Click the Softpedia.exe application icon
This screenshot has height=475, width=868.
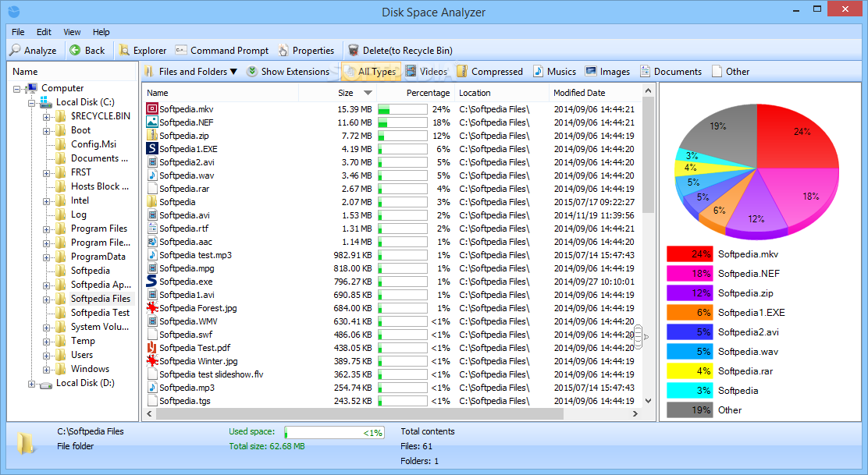[151, 282]
